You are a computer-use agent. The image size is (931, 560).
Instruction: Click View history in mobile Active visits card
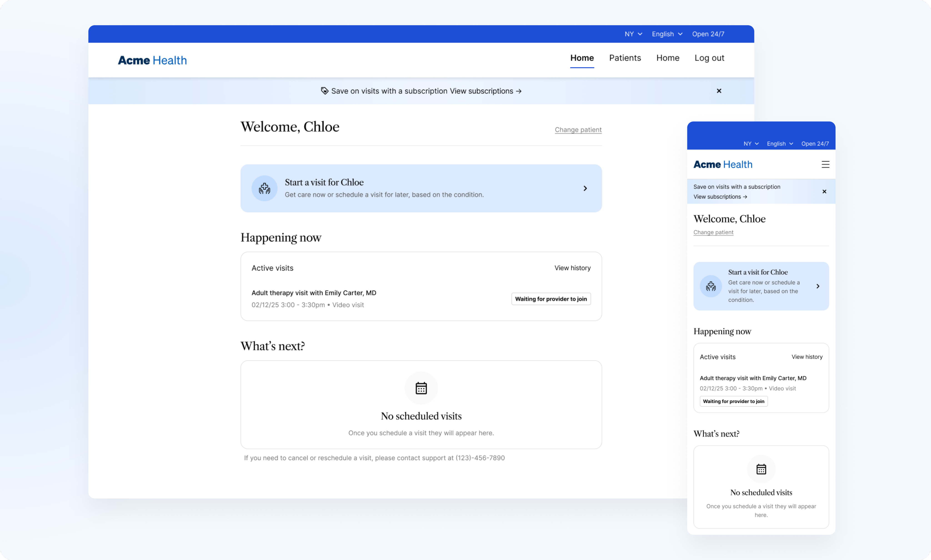[807, 357]
